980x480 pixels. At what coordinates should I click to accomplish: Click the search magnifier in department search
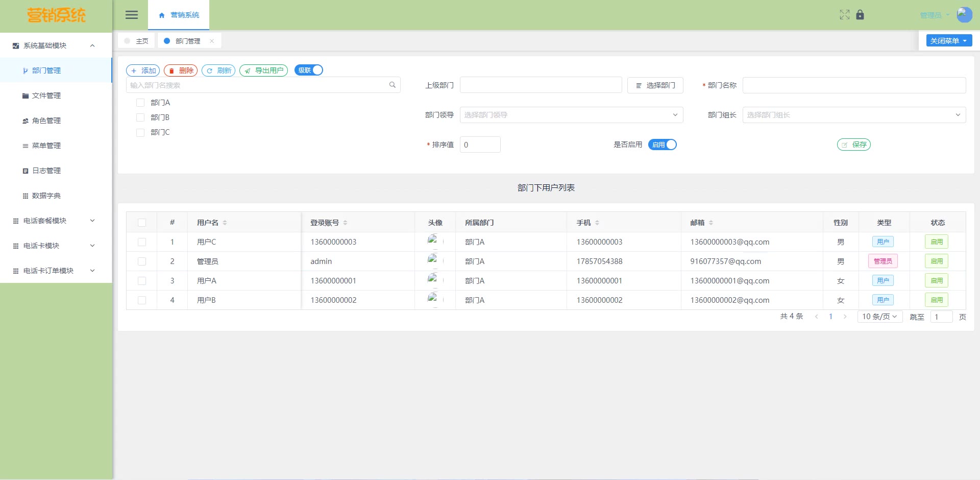(392, 85)
